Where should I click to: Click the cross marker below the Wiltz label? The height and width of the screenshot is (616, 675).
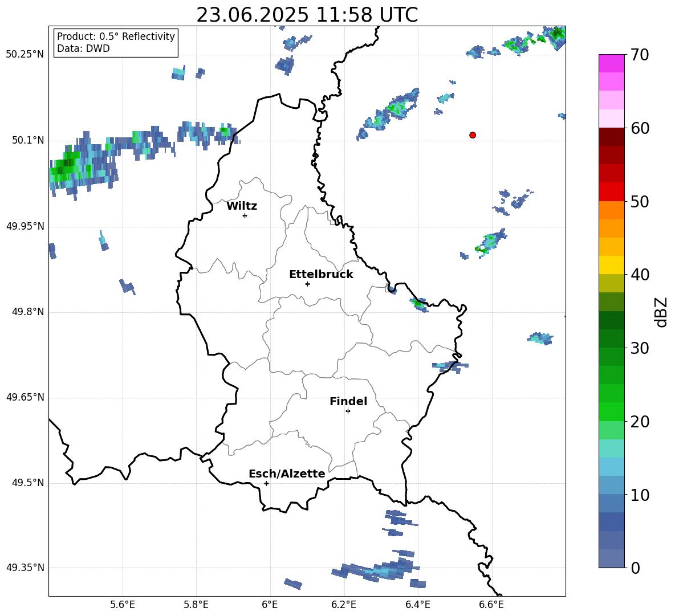245,215
